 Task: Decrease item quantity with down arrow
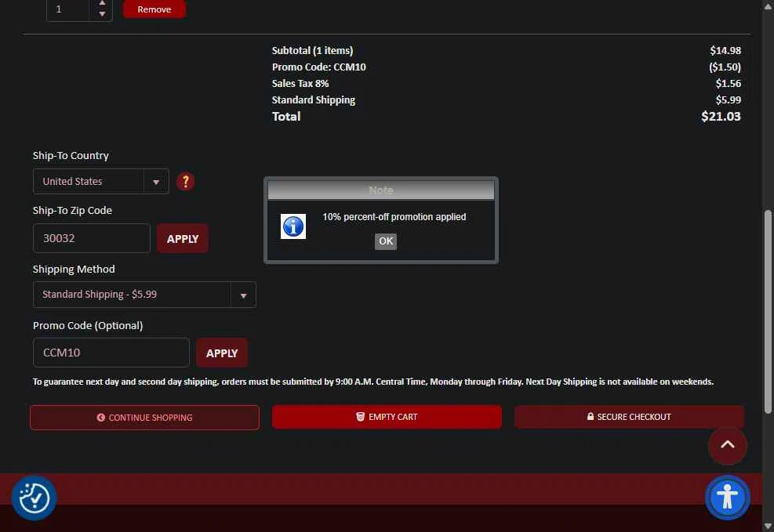(x=102, y=14)
